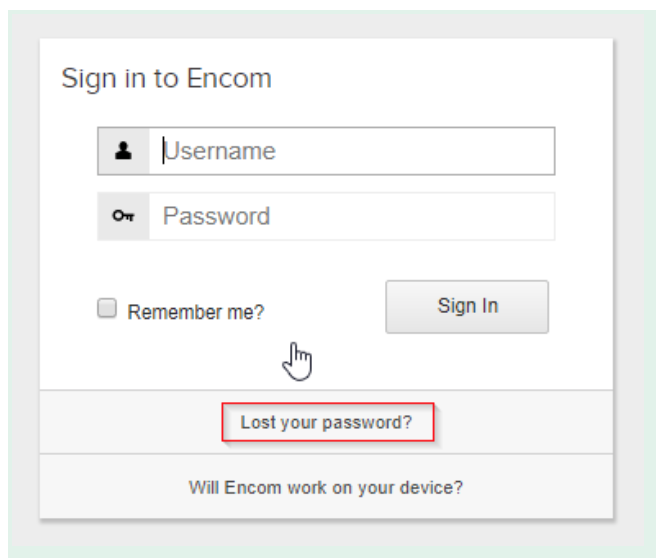Click the user silhouette icon beside Username
Viewport: 656px width, 560px height.
tap(123, 151)
